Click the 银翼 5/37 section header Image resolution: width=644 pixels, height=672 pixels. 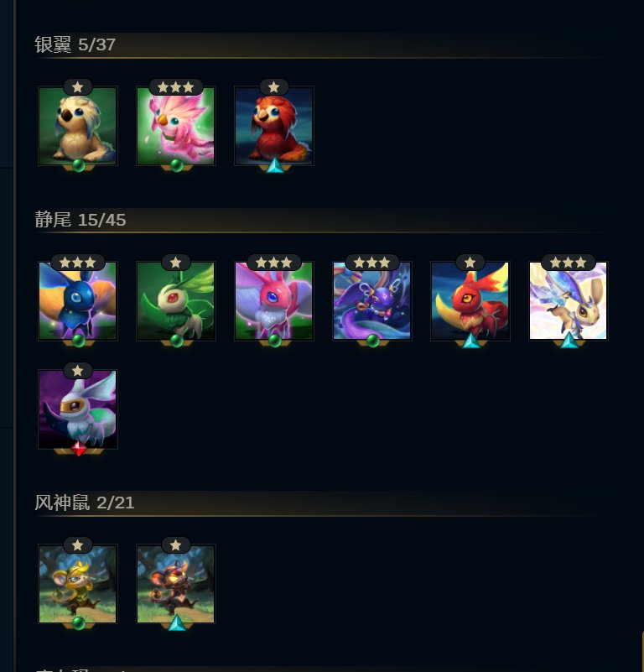(x=75, y=44)
